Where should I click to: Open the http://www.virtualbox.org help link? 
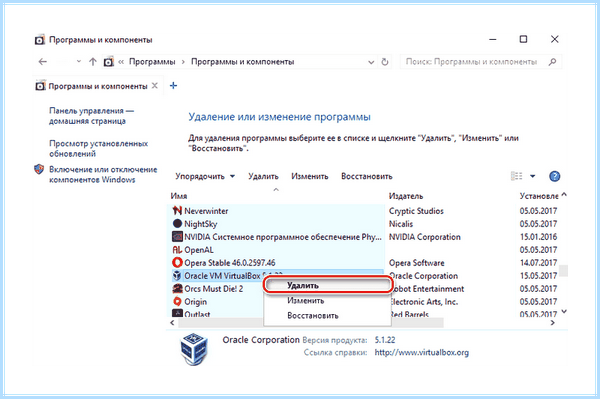point(421,352)
